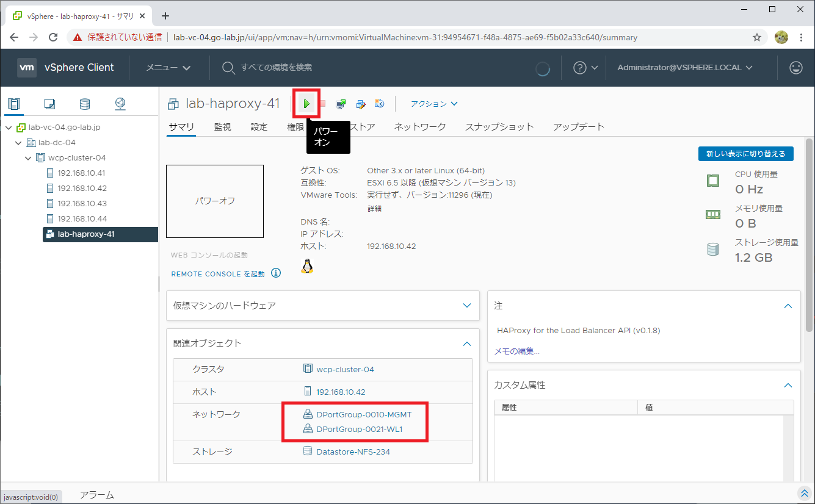Viewport: 815px width, 504px height.
Task: Open the ネットワーク tab
Action: (x=420, y=127)
